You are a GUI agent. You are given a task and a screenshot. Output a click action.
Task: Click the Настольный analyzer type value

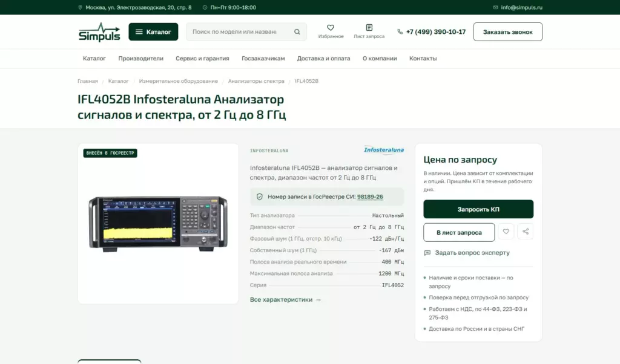tap(388, 215)
